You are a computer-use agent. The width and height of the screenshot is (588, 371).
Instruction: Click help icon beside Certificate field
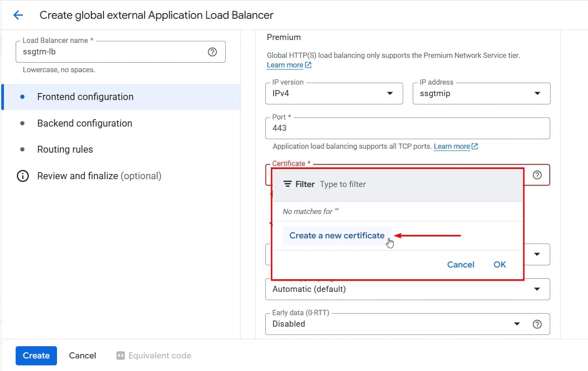coord(537,175)
